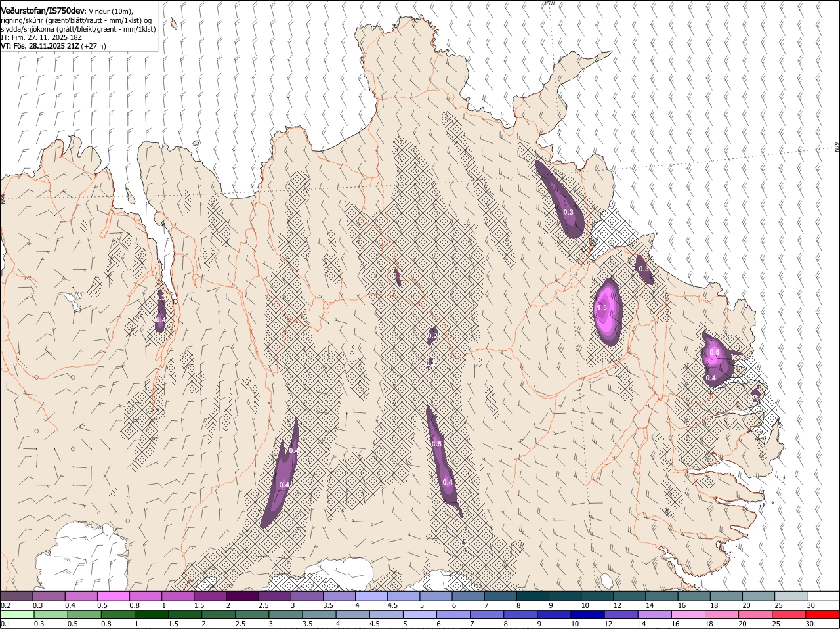The height and width of the screenshot is (629, 840).
Task: Select the pale pink swatch labeled 16 in rain scale
Action: (688, 615)
